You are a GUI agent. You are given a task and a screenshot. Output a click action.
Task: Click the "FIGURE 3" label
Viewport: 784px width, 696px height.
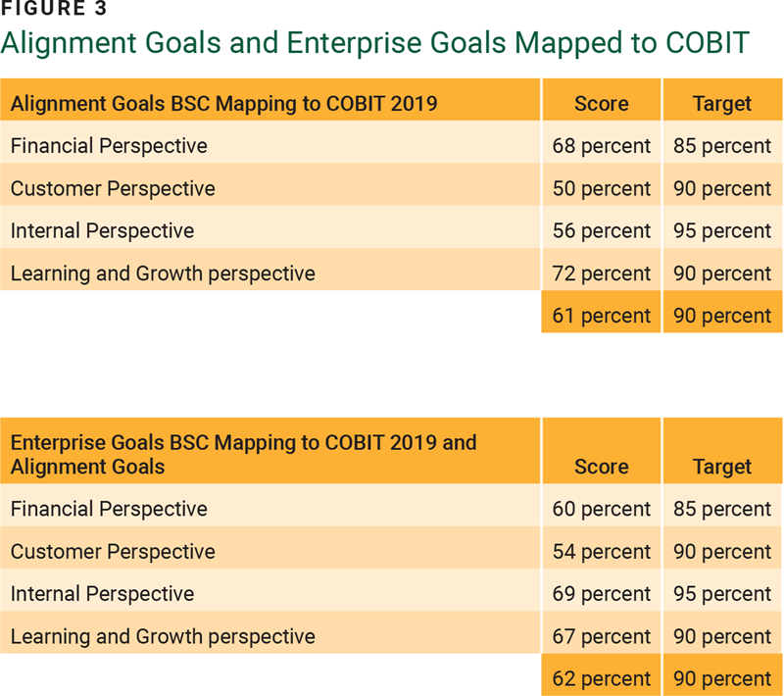coord(55,11)
